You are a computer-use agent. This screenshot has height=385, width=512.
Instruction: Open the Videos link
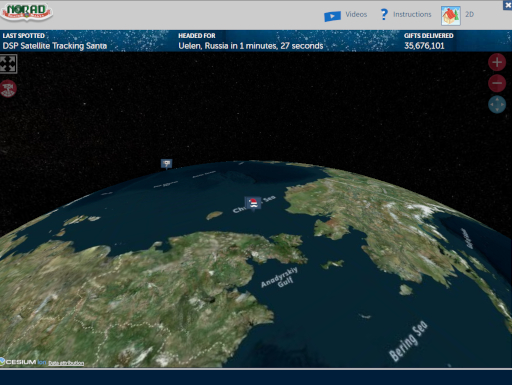point(356,14)
